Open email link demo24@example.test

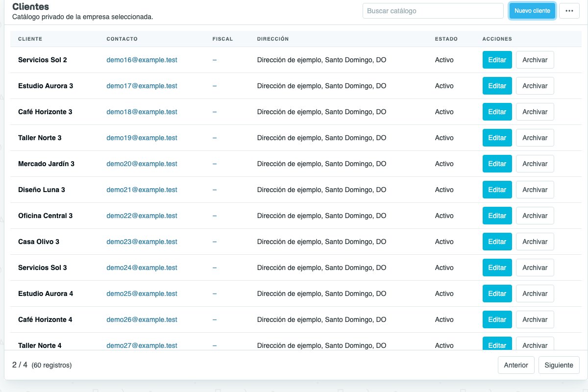pos(142,268)
